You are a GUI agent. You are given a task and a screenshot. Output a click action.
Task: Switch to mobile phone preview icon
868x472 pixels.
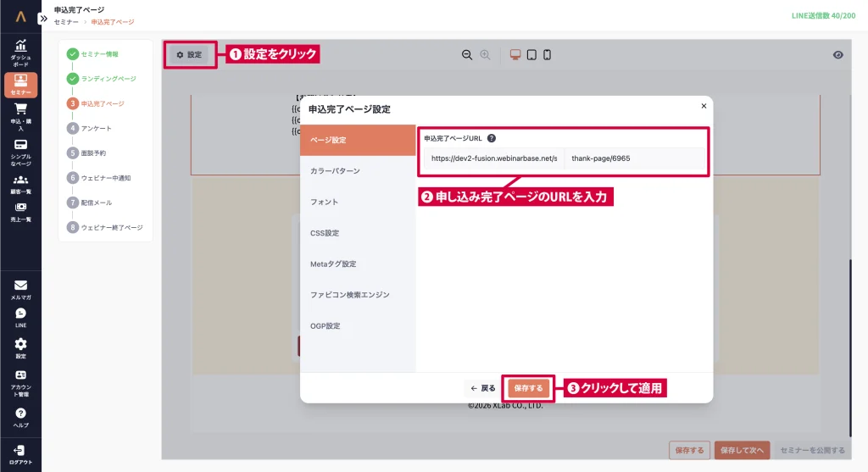(547, 55)
